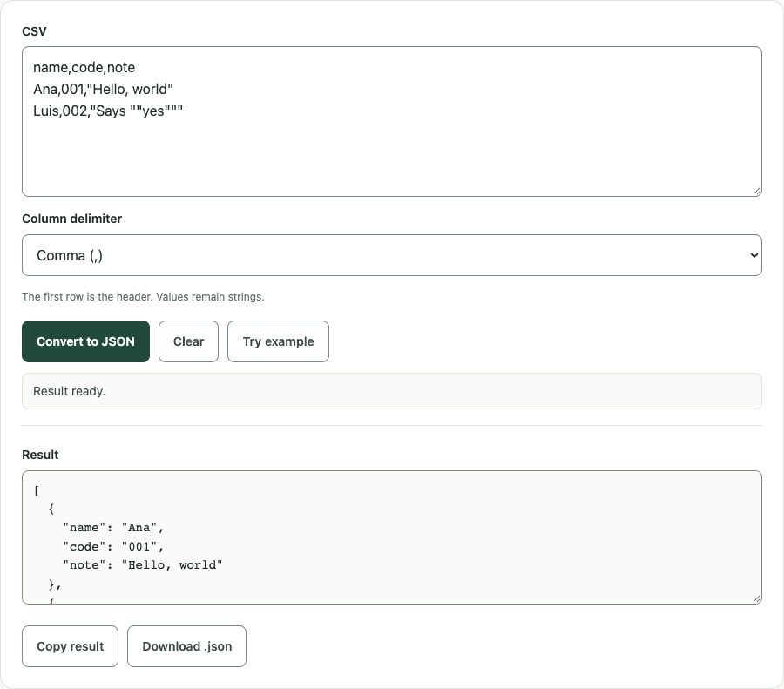The height and width of the screenshot is (689, 784).
Task: Click the "note": "Hello, world" JSON line
Action: coord(143,565)
